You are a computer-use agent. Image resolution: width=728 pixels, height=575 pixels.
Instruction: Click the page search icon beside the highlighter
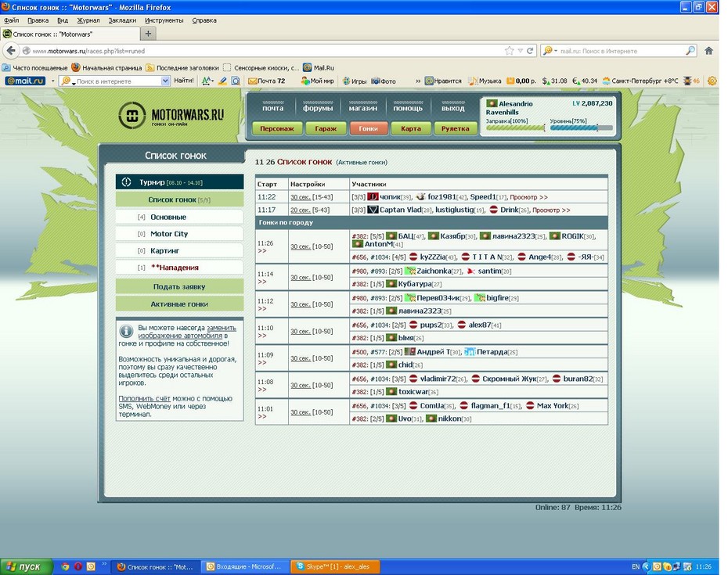point(236,81)
